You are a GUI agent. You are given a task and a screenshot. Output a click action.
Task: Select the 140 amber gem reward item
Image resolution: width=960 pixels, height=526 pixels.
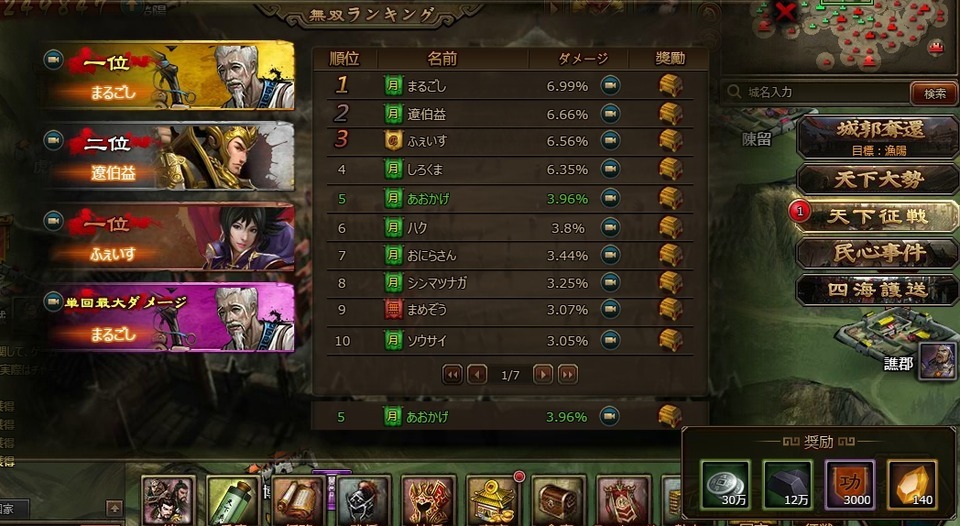912,484
